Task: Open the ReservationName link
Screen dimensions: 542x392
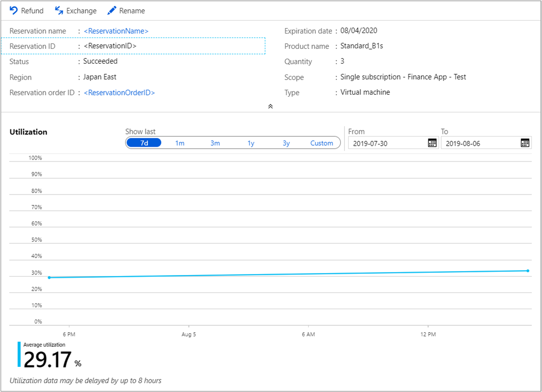Action: click(x=116, y=31)
